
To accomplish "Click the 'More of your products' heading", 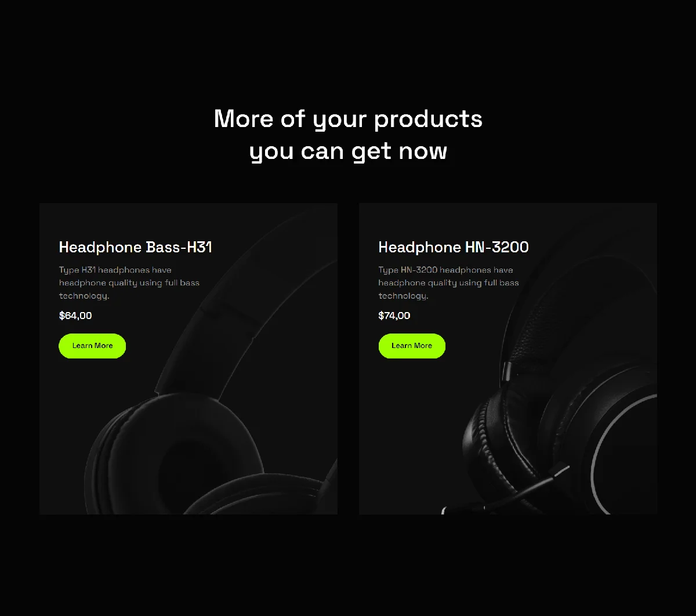I will point(348,119).
